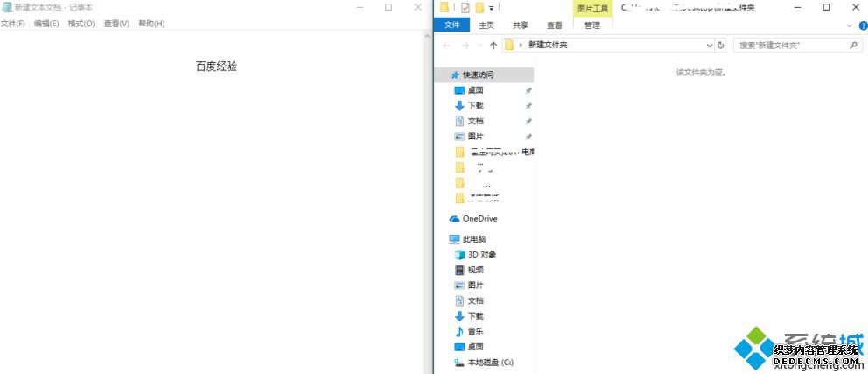This screenshot has height=374, width=868.
Task: Click the 图片工具 contextual tab header
Action: pyautogui.click(x=592, y=8)
